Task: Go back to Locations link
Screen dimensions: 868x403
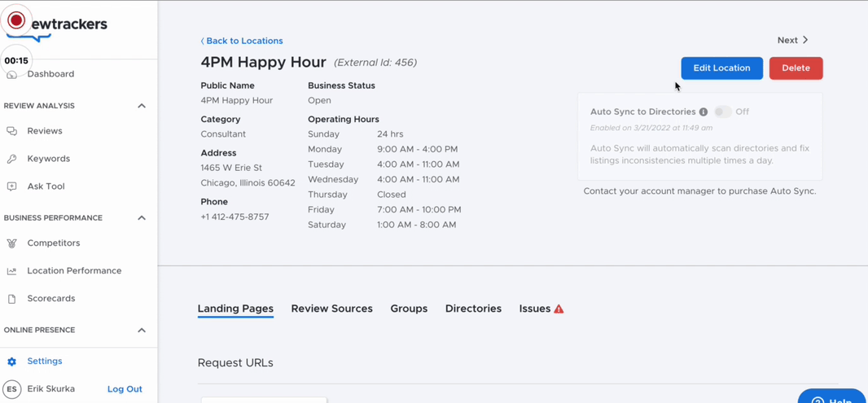Action: (x=242, y=41)
